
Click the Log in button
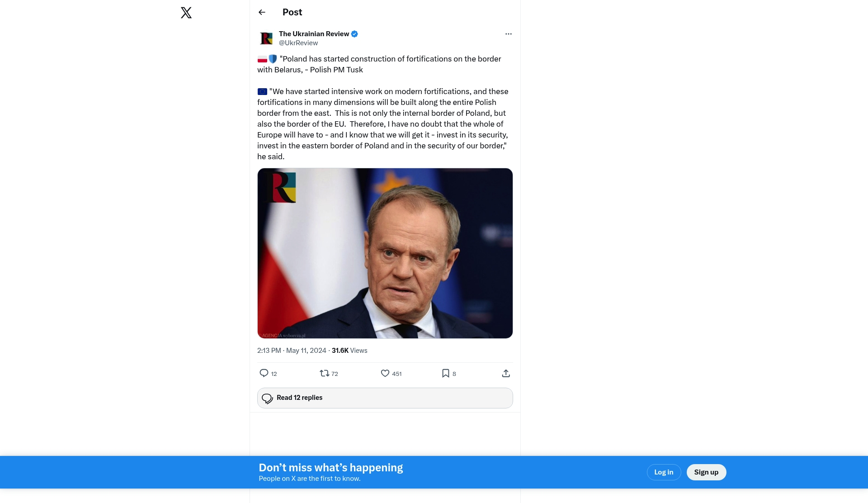(x=664, y=472)
